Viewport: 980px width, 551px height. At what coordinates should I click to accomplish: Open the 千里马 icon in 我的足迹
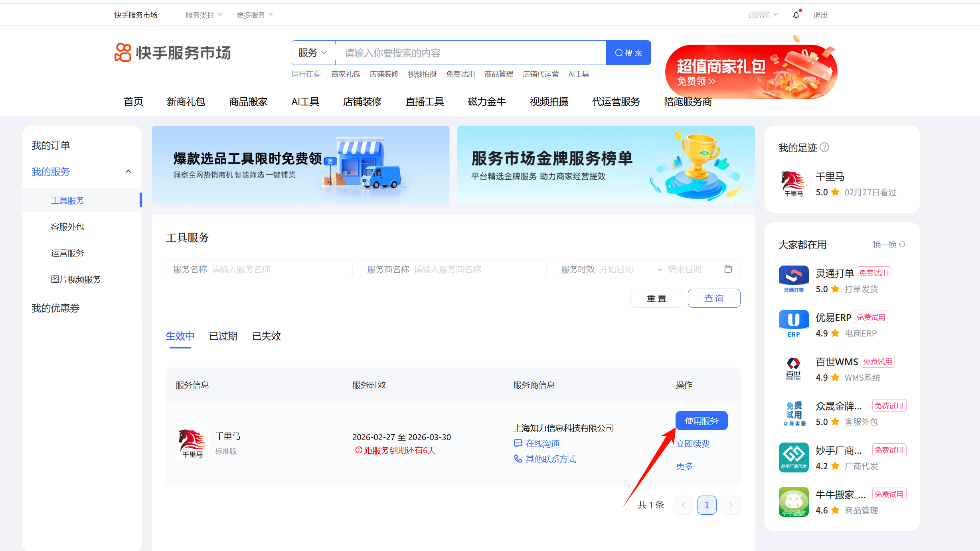(793, 184)
